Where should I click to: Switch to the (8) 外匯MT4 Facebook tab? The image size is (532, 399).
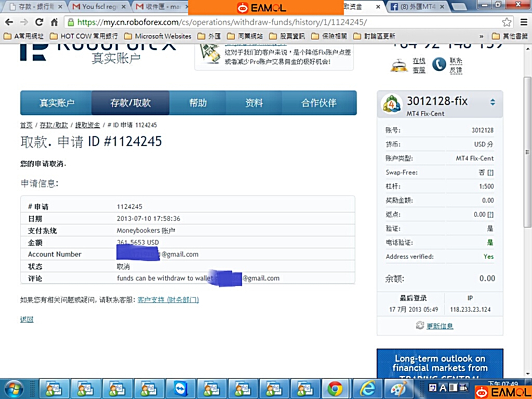click(417, 6)
